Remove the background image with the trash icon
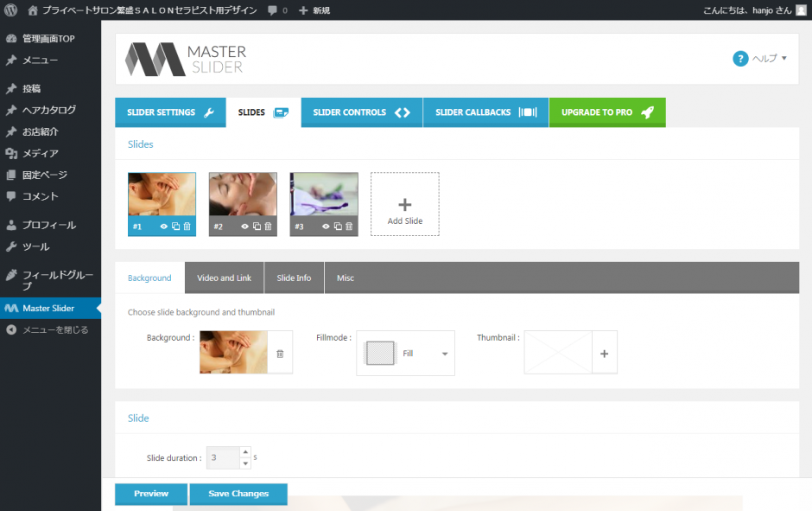Screen dimensions: 812x511 point(280,354)
